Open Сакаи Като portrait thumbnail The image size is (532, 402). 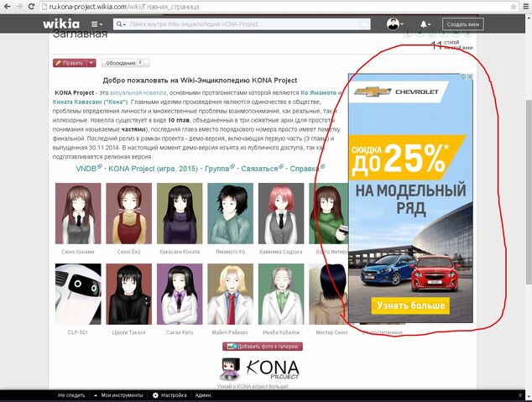coord(180,294)
